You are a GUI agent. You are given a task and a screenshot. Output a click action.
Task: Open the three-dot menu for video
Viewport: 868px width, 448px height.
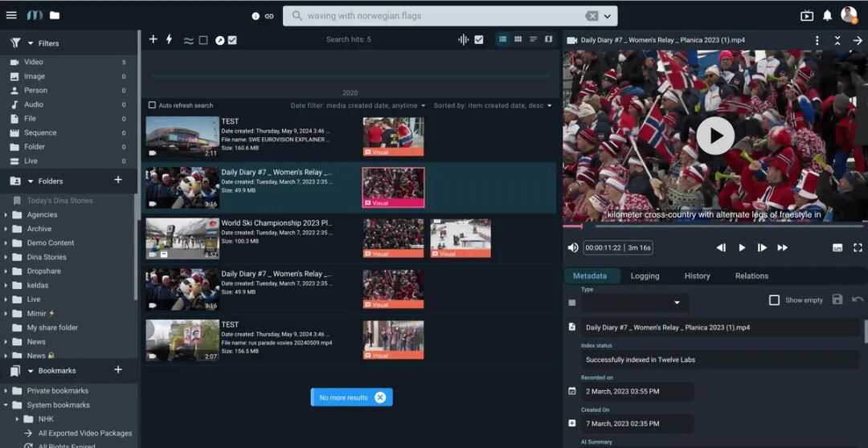[x=817, y=40]
